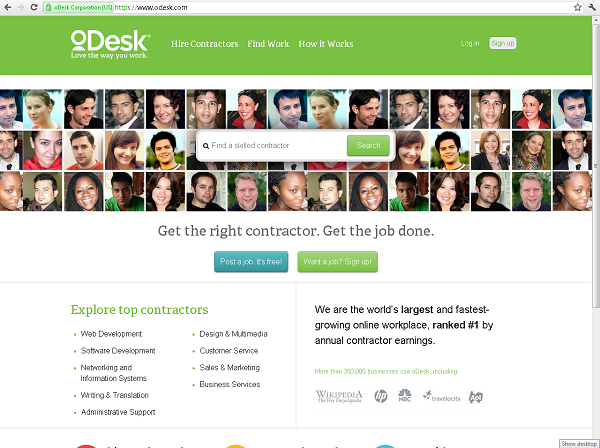Click the NBC peacock logo

[x=404, y=396]
